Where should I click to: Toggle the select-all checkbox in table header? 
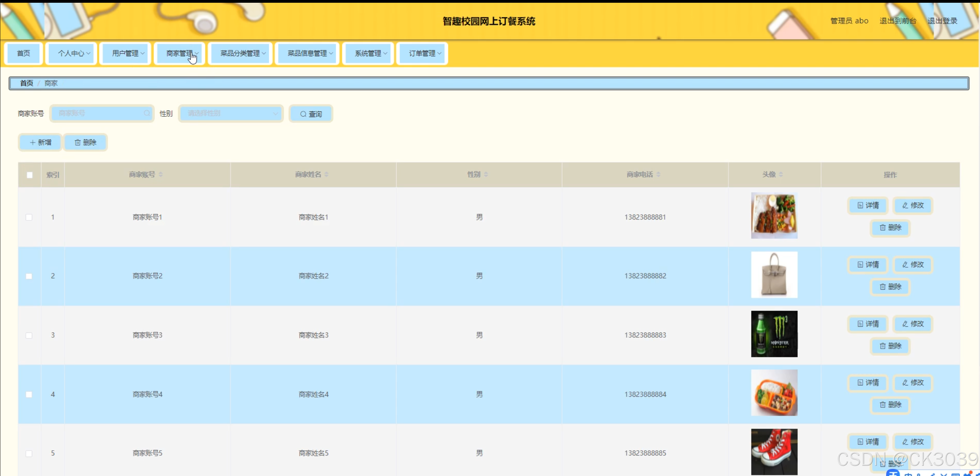[x=29, y=175]
